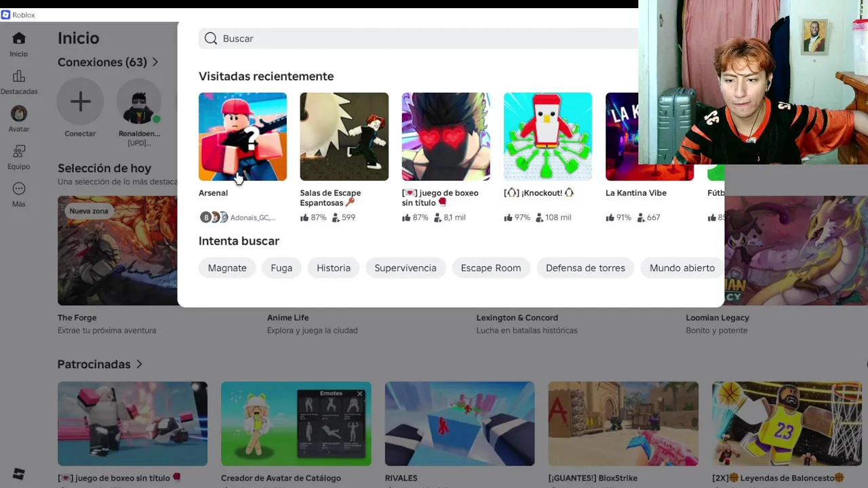Expand the Patrocinadas chevron
The image size is (868, 488).
click(x=139, y=365)
